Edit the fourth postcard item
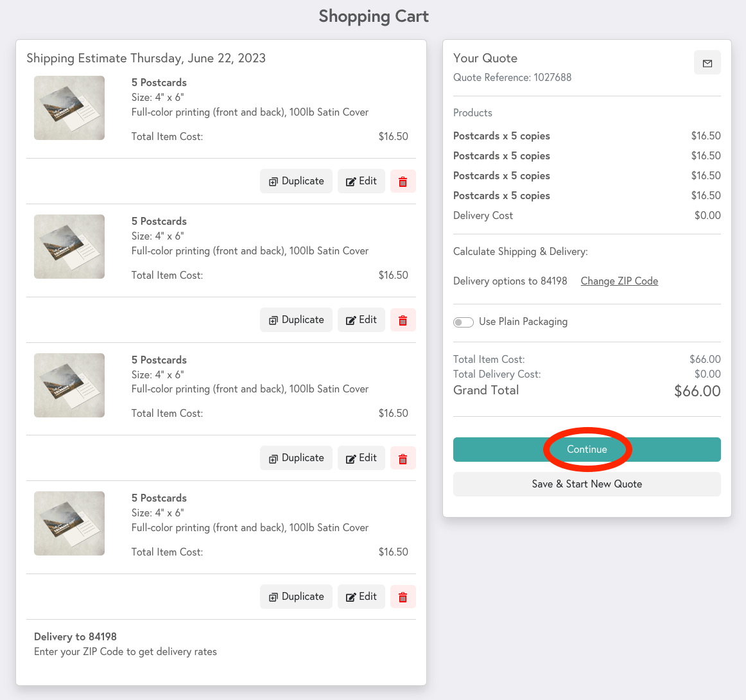Viewport: 746px width, 700px height. click(x=361, y=596)
